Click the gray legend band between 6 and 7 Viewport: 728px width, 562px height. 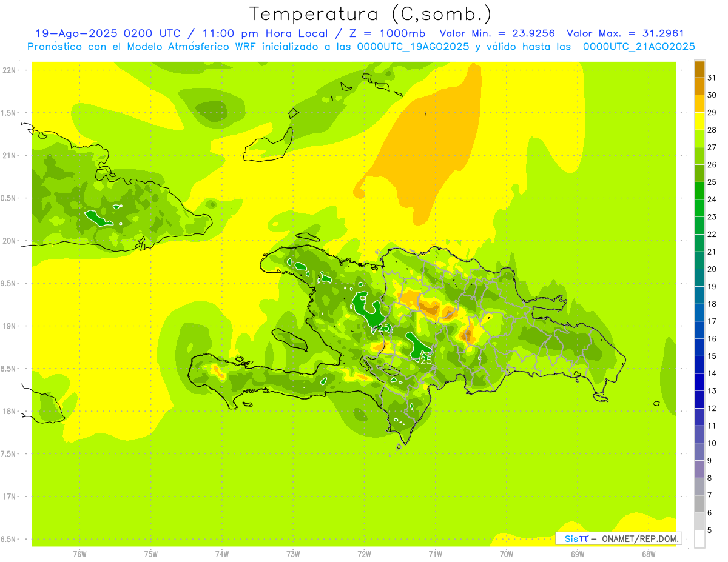[x=699, y=504]
